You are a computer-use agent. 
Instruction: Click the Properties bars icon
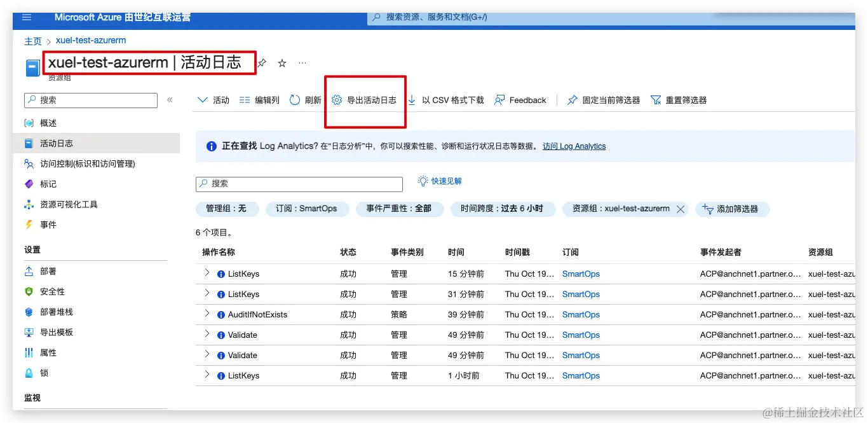[29, 352]
